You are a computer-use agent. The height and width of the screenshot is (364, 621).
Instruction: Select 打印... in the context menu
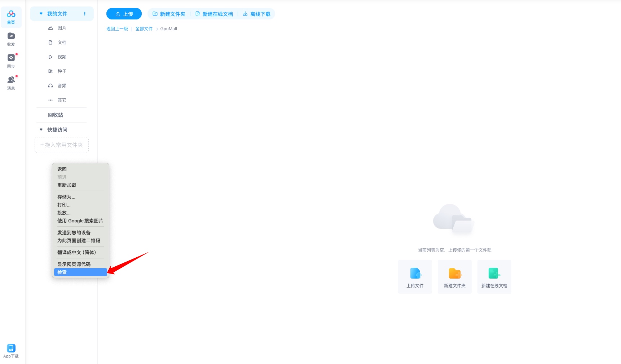tap(80, 205)
